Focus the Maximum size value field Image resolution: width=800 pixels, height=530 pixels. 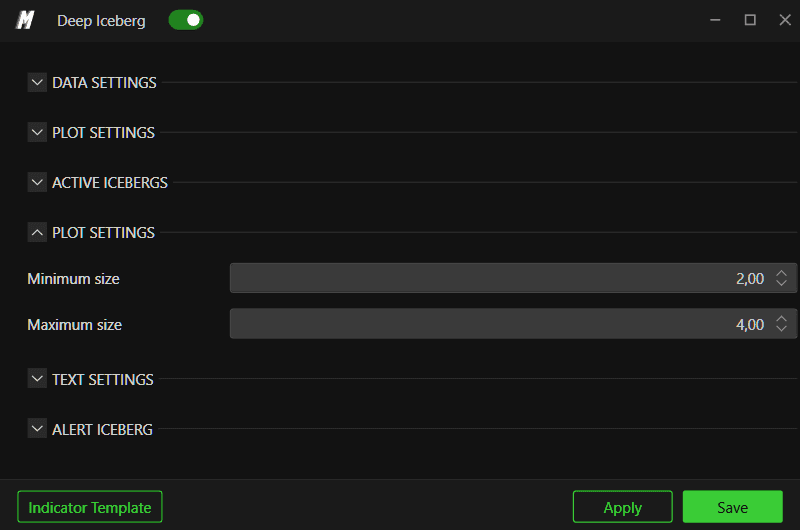(x=513, y=323)
